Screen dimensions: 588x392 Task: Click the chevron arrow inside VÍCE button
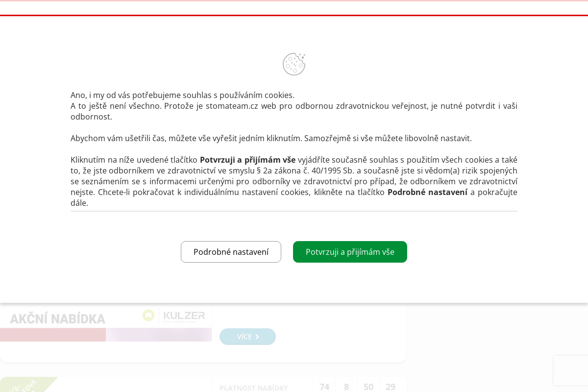[x=257, y=337]
